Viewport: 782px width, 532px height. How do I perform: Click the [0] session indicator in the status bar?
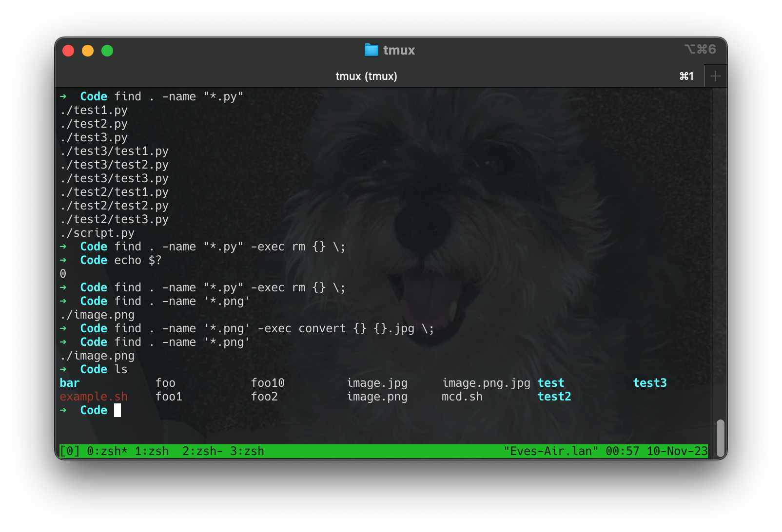click(70, 451)
